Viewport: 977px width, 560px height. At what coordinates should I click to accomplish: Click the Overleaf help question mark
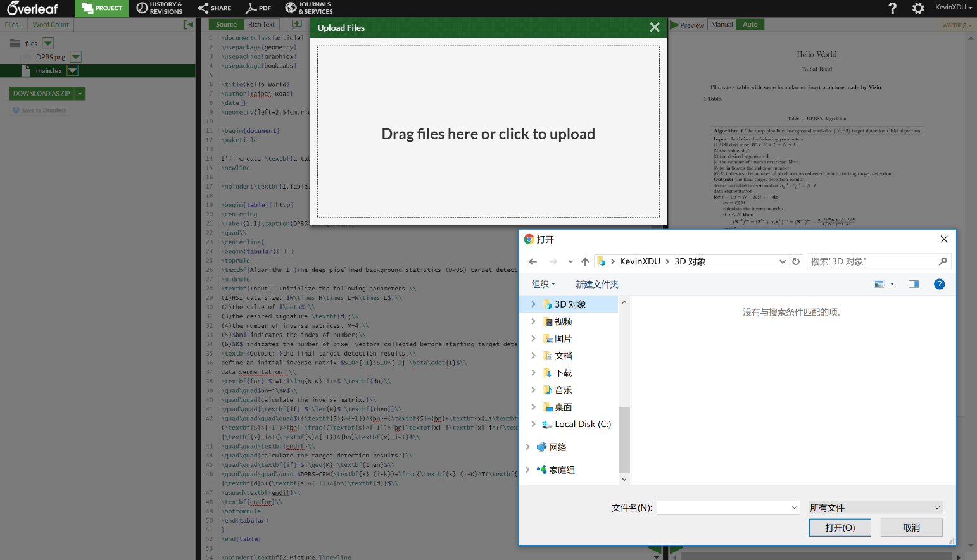pos(892,8)
